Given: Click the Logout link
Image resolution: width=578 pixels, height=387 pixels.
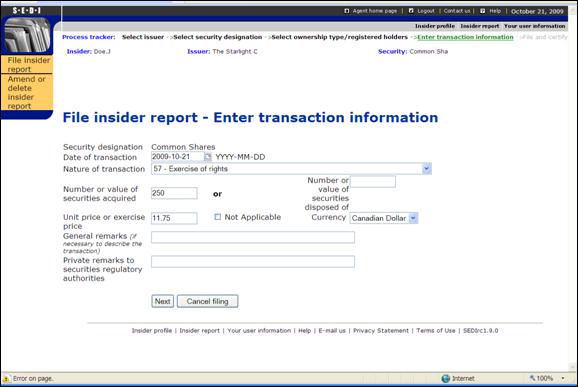Looking at the screenshot, I should (426, 11).
